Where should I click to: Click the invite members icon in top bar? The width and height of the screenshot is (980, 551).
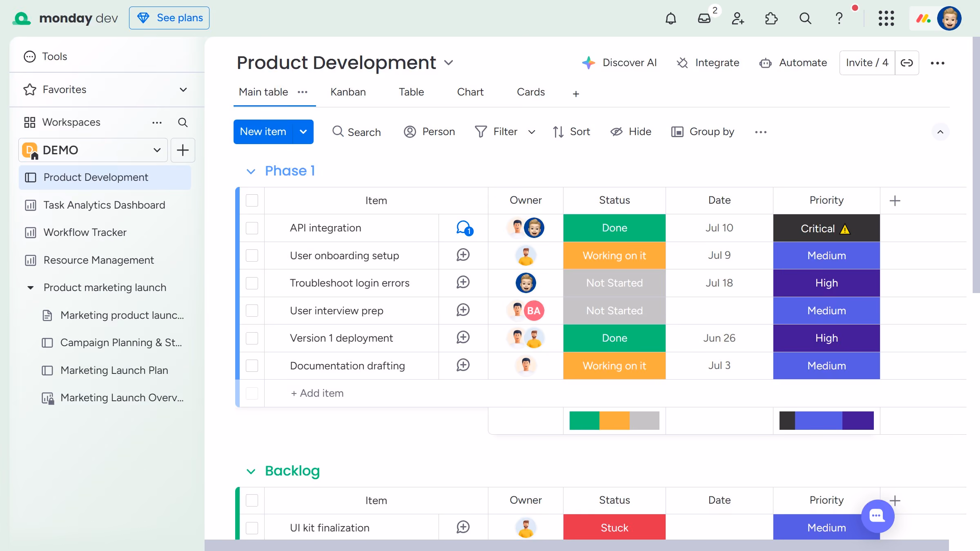(738, 18)
